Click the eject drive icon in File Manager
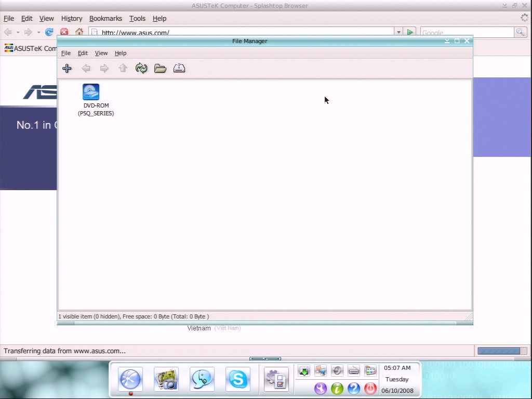Viewport: 532px width, 399px height. (179, 69)
